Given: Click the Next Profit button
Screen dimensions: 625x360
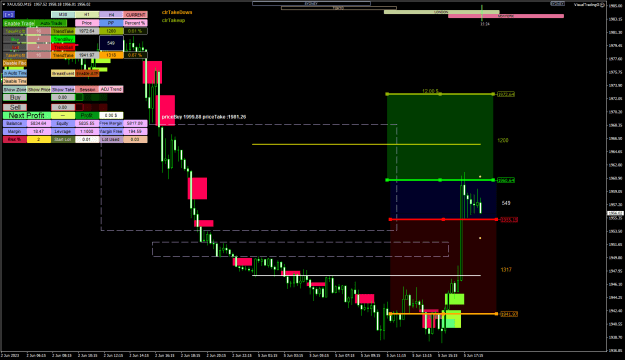Looking at the screenshot, I should 27,116.
